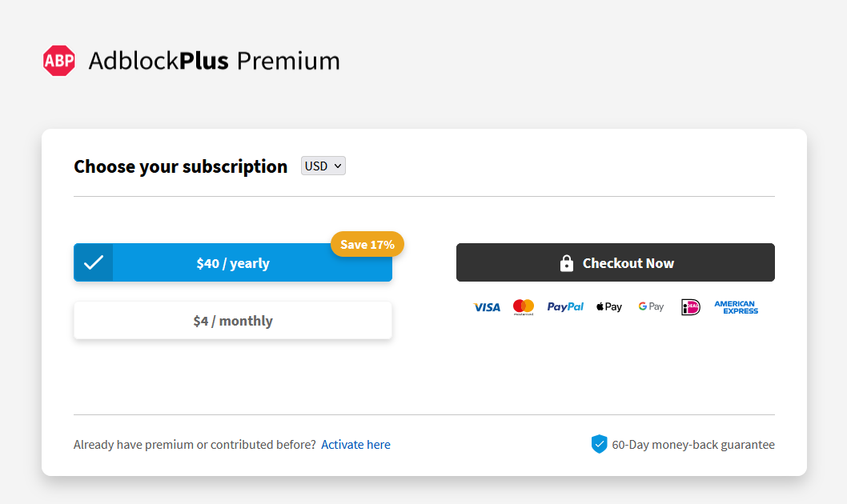Open the USD currency dropdown
Viewport: 847px width, 504px height.
(323, 166)
